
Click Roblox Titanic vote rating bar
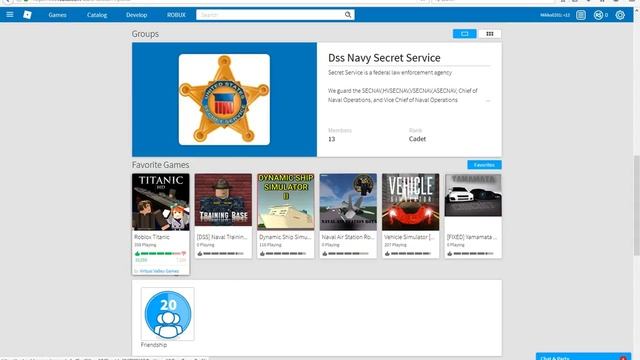point(160,253)
